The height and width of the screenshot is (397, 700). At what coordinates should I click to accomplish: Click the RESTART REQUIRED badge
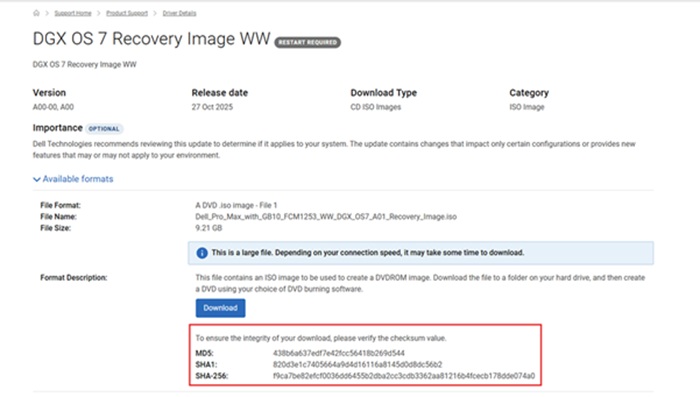308,42
